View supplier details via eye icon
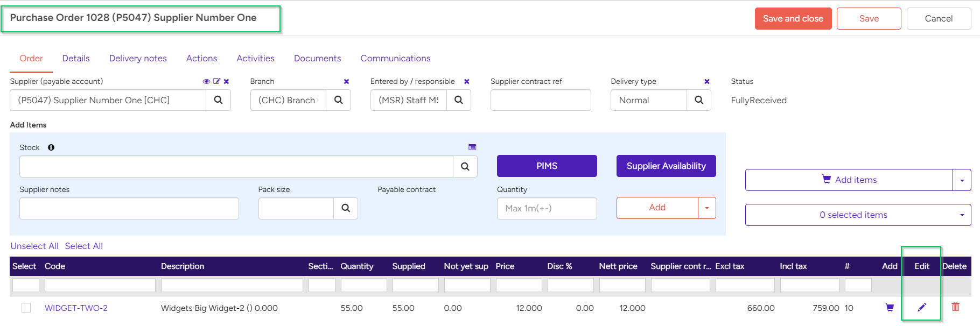 (x=206, y=81)
